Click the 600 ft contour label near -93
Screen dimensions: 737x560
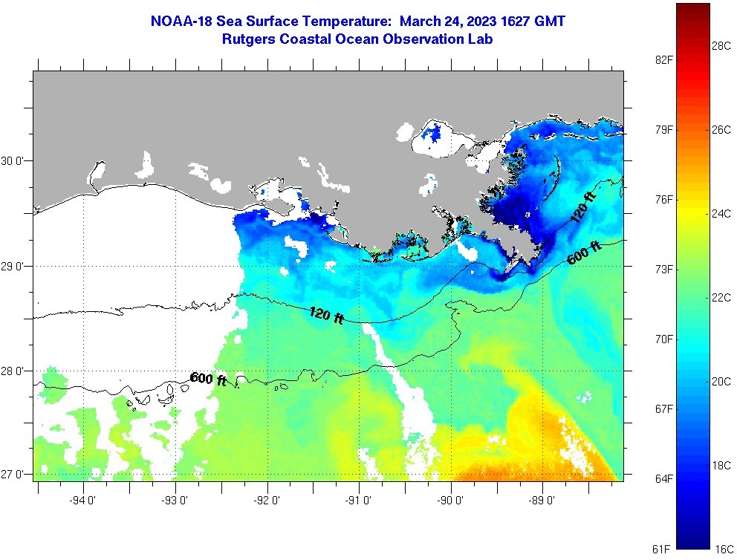[209, 379]
